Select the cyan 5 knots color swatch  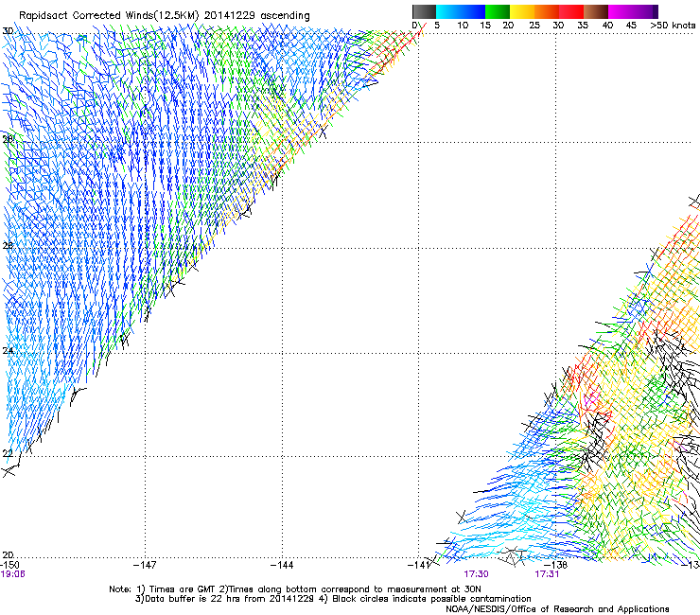click(445, 11)
